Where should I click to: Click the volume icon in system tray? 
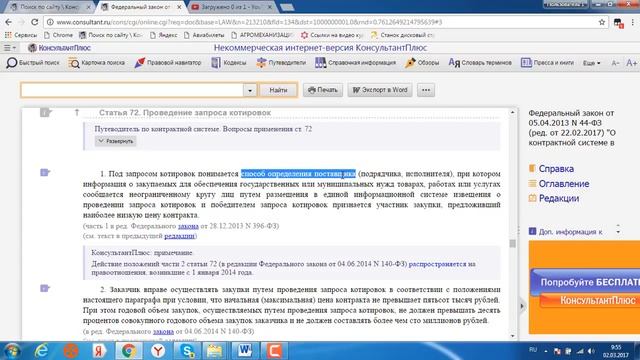pyautogui.click(x=591, y=351)
